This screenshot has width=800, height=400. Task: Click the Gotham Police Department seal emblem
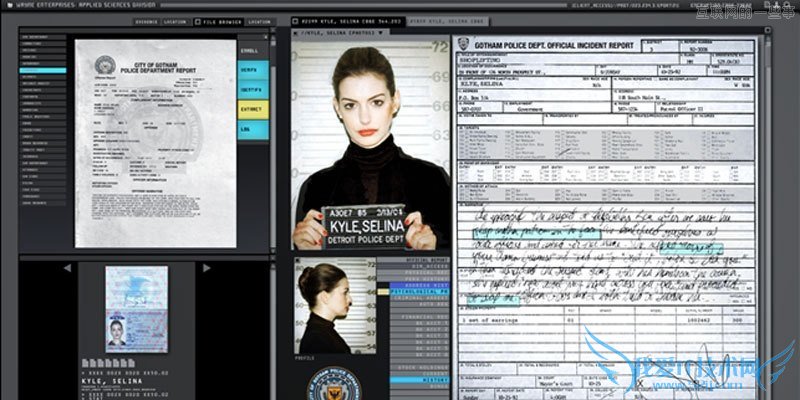[x=334, y=384]
